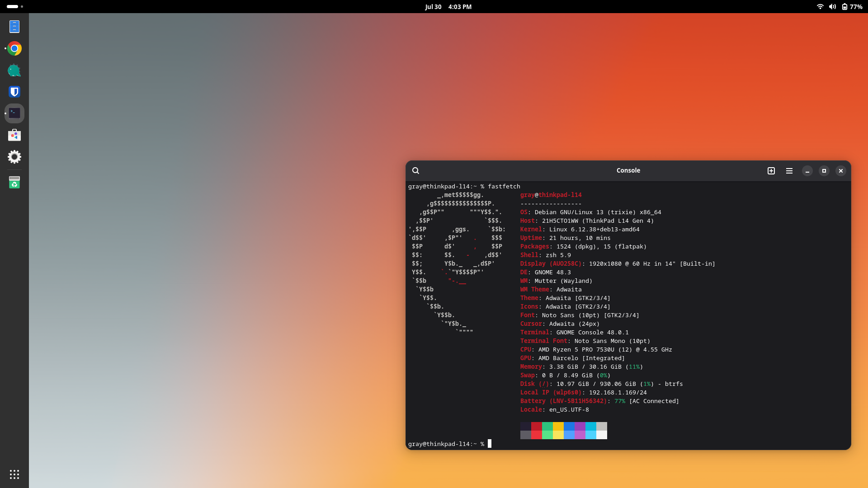Open the search in Console header

point(416,171)
